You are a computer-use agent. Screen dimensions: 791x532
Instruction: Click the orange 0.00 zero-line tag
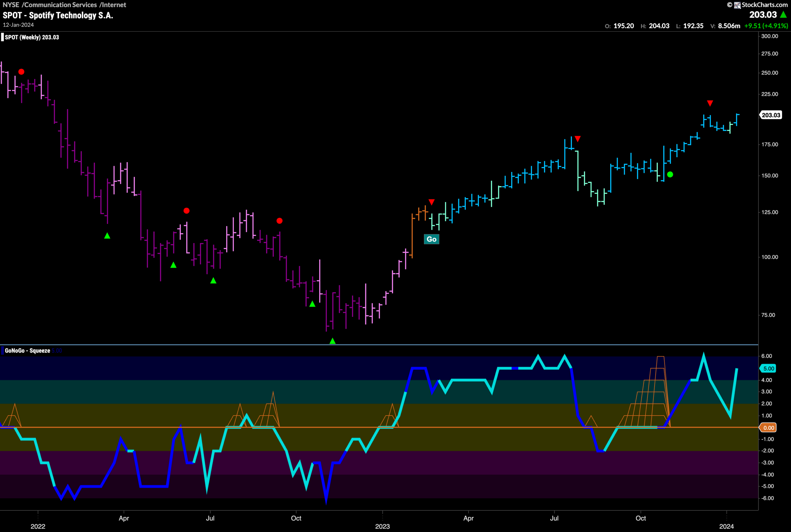point(768,428)
